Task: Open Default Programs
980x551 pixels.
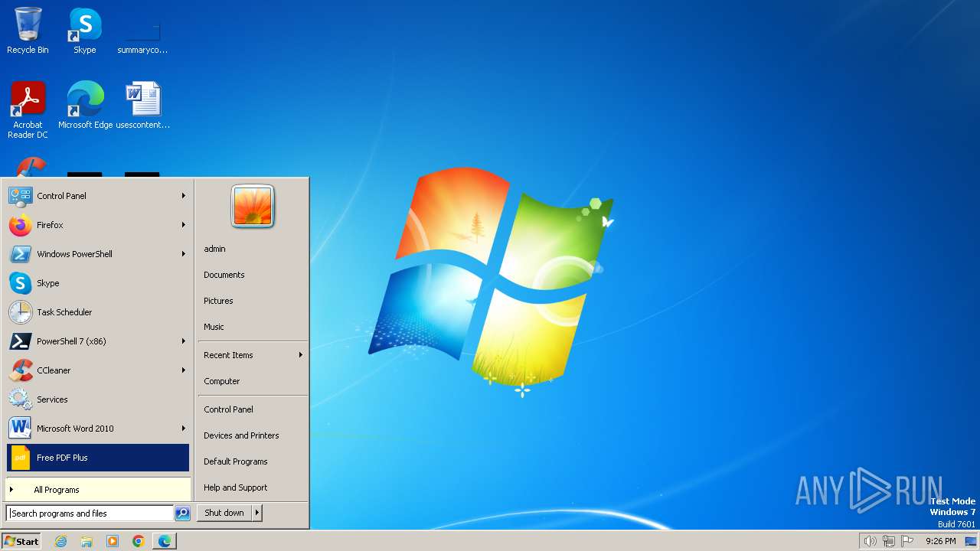Action: 253,461
